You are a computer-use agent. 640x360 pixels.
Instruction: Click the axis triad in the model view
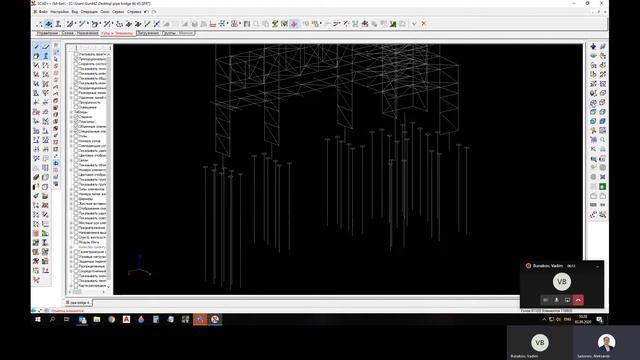click(x=140, y=266)
